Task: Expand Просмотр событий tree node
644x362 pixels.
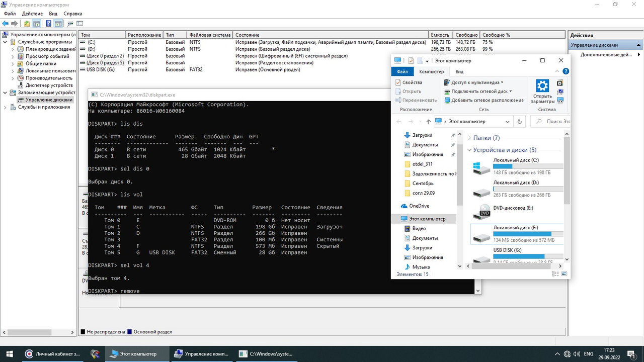Action: pyautogui.click(x=13, y=56)
